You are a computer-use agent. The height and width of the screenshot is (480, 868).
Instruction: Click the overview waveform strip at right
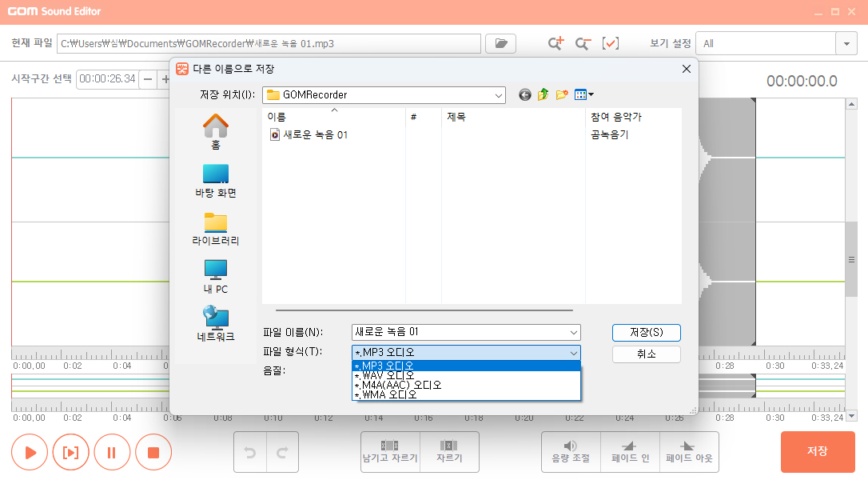coord(771,386)
